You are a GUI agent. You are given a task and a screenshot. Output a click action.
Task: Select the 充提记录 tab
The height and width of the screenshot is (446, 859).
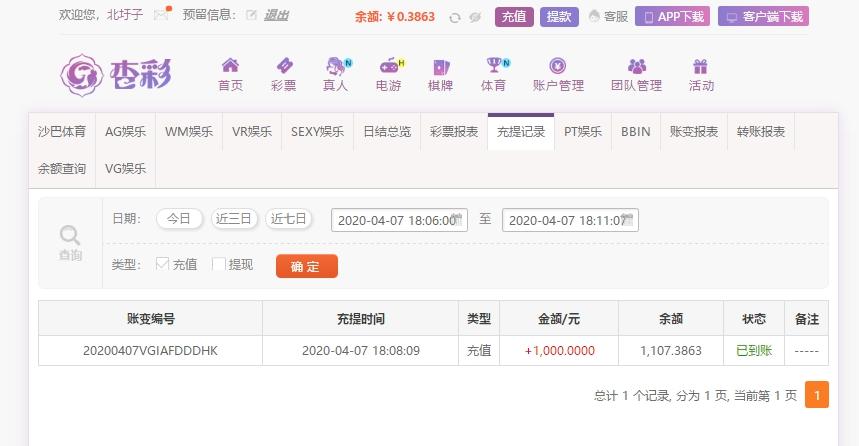[x=521, y=132]
